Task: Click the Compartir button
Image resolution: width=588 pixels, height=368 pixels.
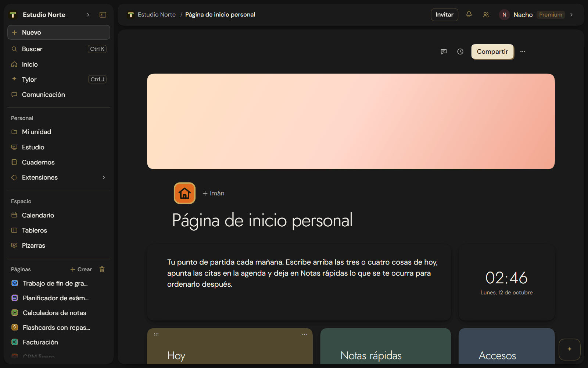Action: coord(492,52)
